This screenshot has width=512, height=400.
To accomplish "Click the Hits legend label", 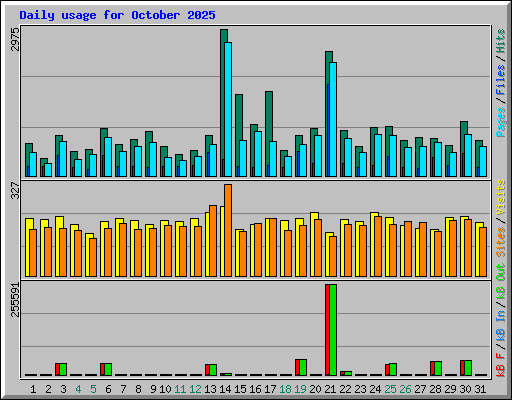I will pos(501,41).
